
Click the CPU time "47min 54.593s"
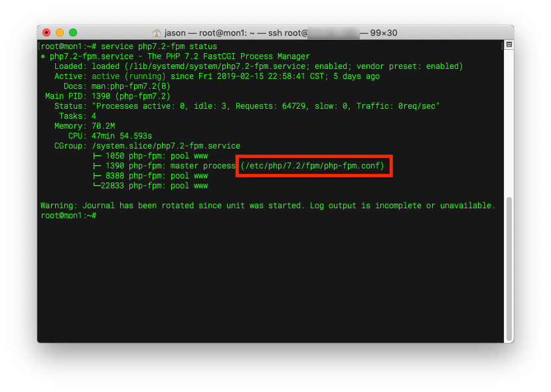pyautogui.click(x=121, y=136)
